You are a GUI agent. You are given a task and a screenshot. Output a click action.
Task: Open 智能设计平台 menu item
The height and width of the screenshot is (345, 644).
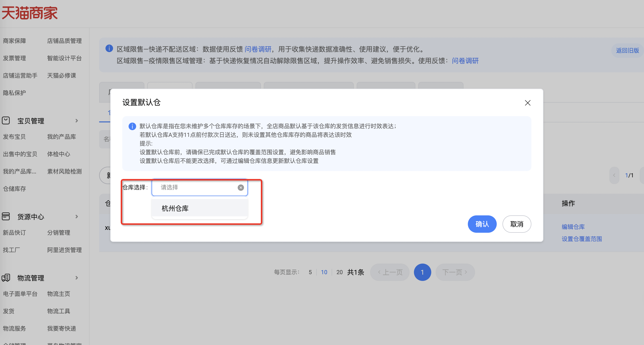click(x=64, y=58)
